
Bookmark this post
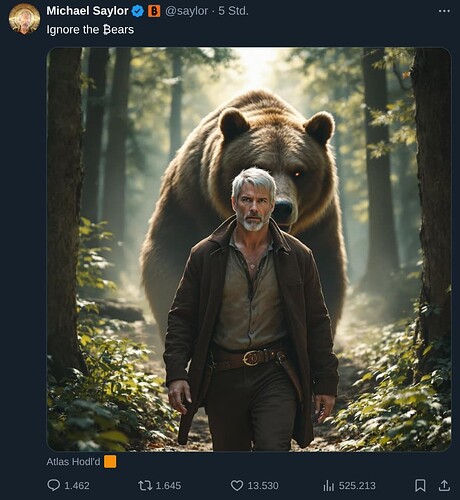point(420,485)
